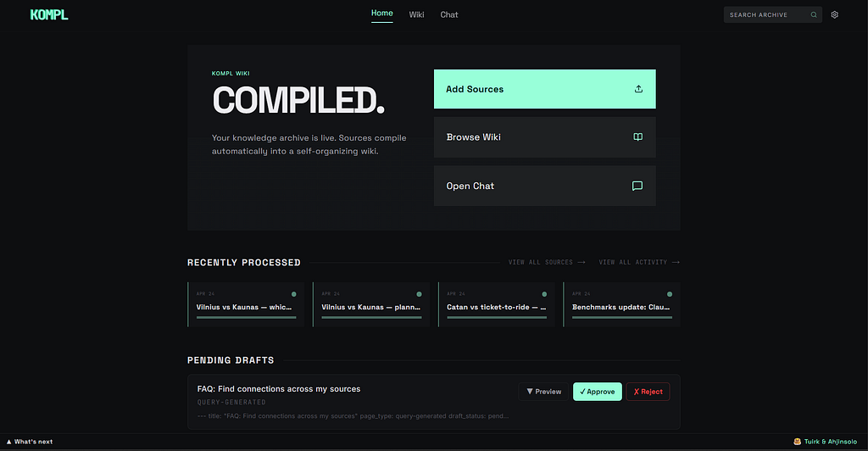
Task: Click the PENDING DRAFTS heading
Action: click(x=231, y=360)
